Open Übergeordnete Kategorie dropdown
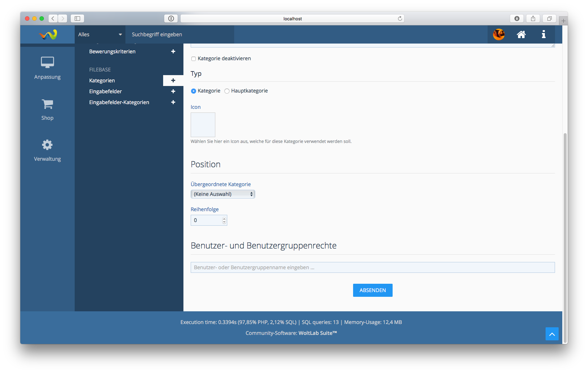588x373 pixels. tap(223, 194)
